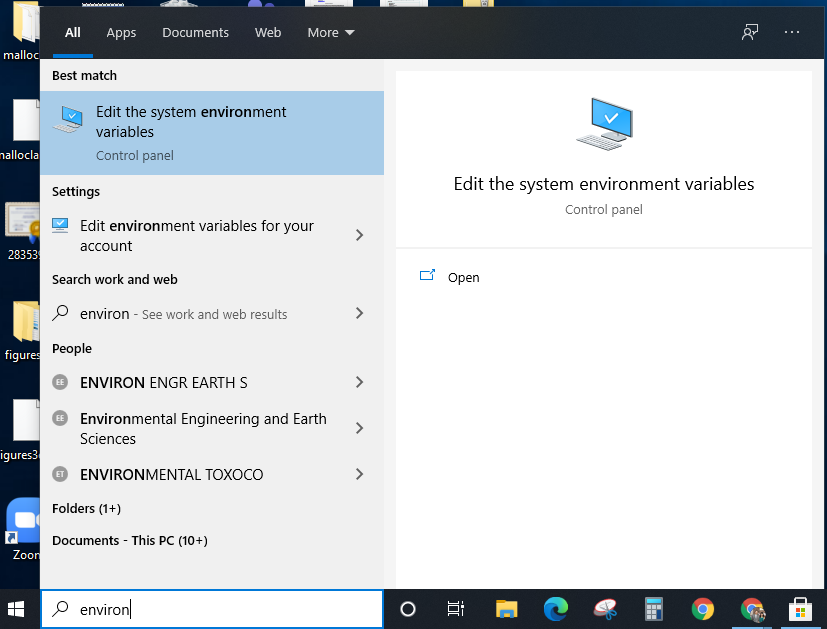Select Edit environment variables for your account
Viewport: 827px width, 629px height.
[x=198, y=235]
